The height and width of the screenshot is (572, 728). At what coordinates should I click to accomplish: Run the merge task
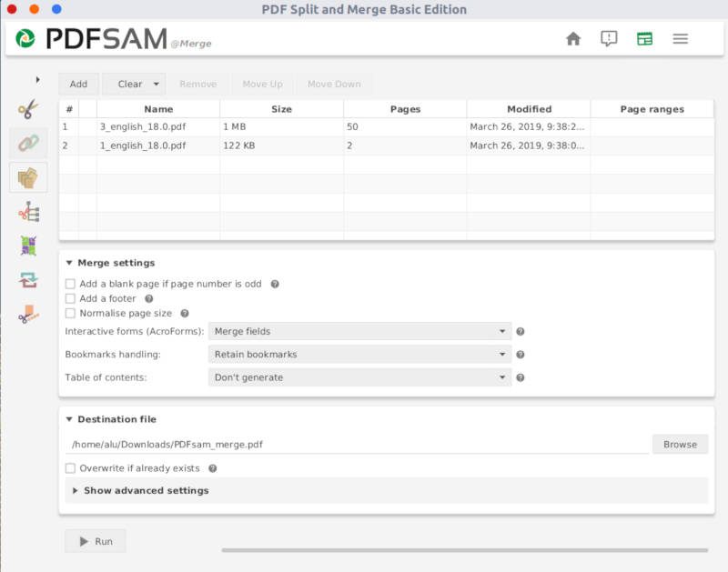pyautogui.click(x=96, y=541)
